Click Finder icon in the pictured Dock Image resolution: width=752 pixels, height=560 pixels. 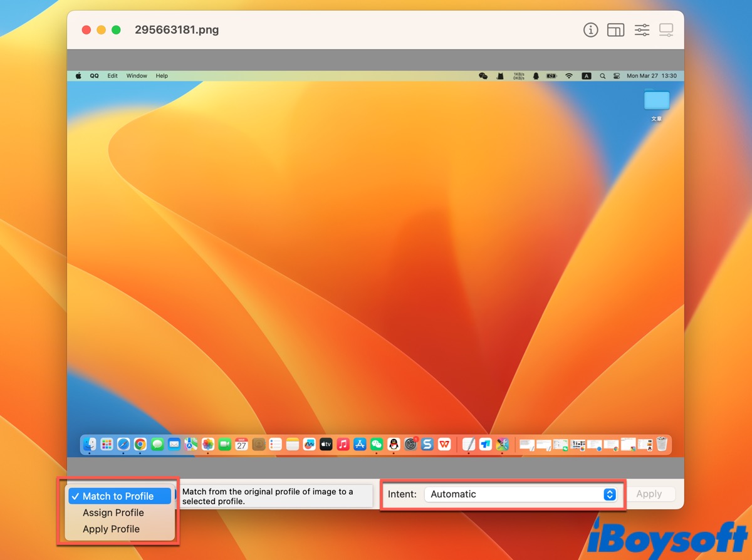click(x=90, y=444)
